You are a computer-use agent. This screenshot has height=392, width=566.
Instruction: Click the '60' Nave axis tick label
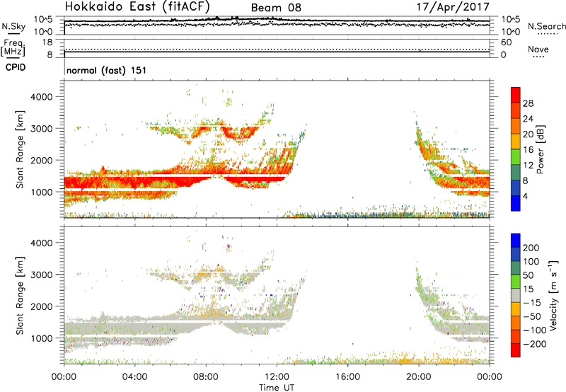coord(506,42)
